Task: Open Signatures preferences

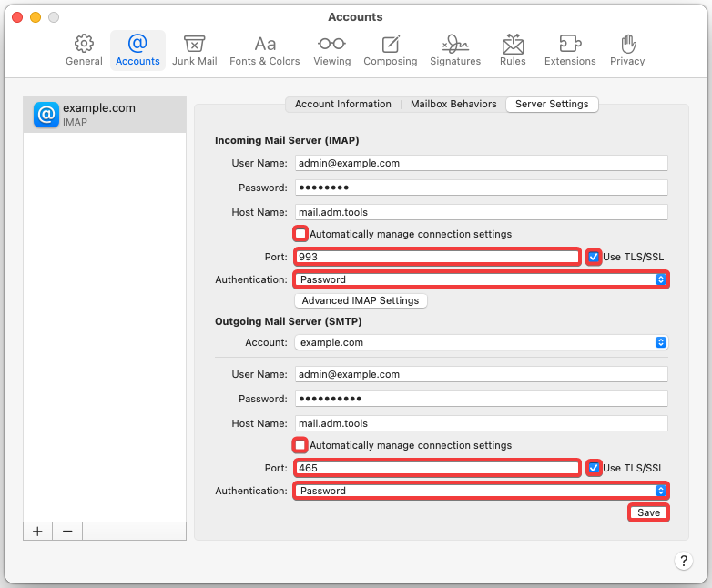Action: tap(455, 50)
